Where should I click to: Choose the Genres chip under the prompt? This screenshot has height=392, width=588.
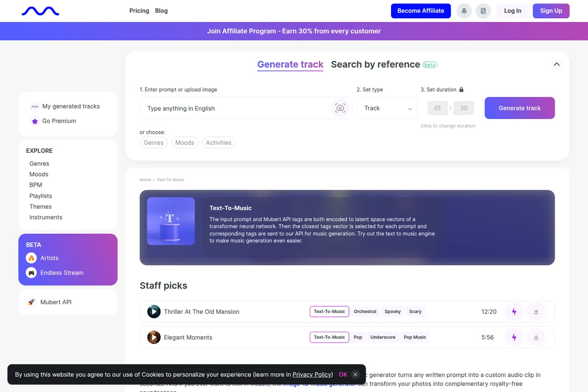[x=153, y=142]
